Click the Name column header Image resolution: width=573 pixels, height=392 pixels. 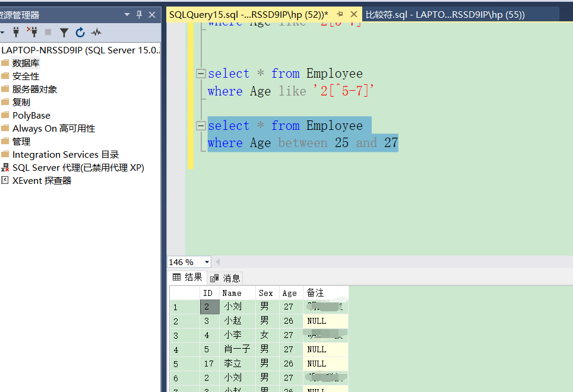(237, 293)
